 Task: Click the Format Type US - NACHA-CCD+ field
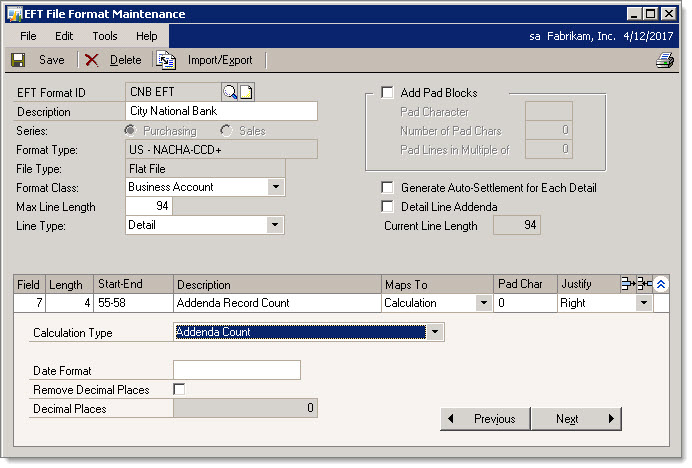221,150
